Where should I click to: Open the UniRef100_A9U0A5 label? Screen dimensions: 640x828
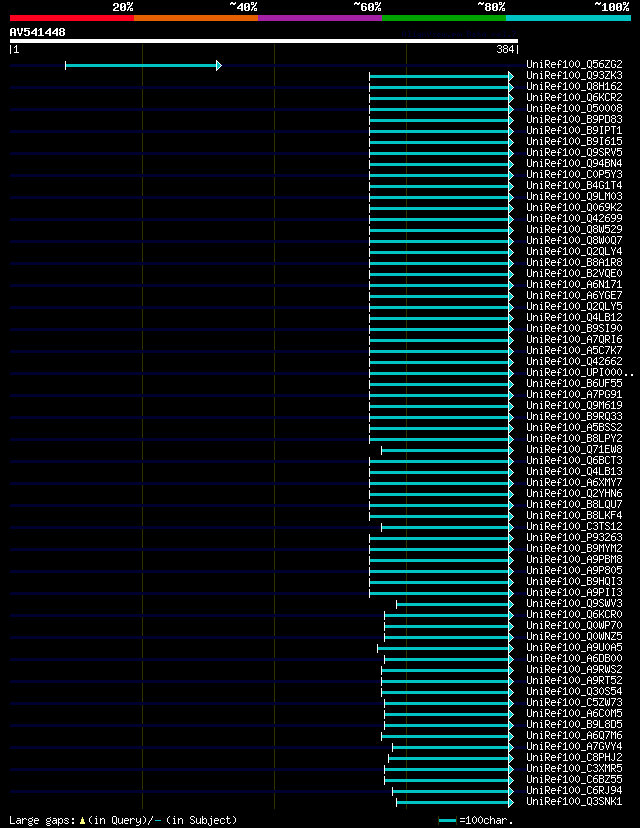[574, 647]
